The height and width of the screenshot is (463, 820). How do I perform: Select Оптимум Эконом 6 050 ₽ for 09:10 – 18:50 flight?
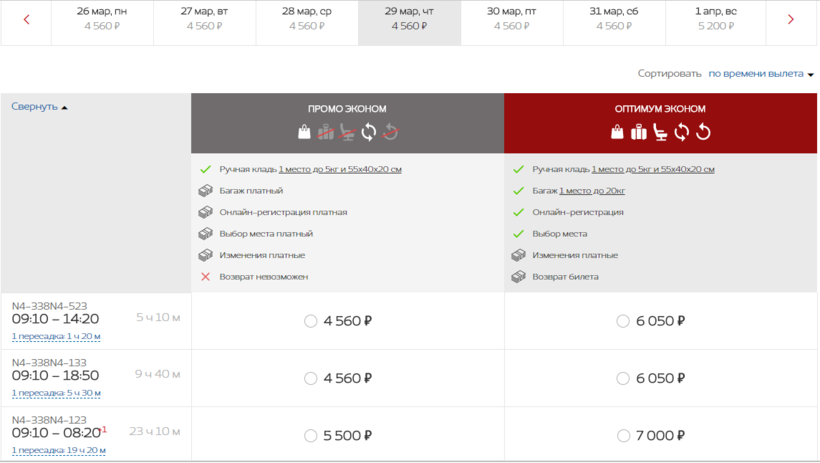pyautogui.click(x=624, y=378)
